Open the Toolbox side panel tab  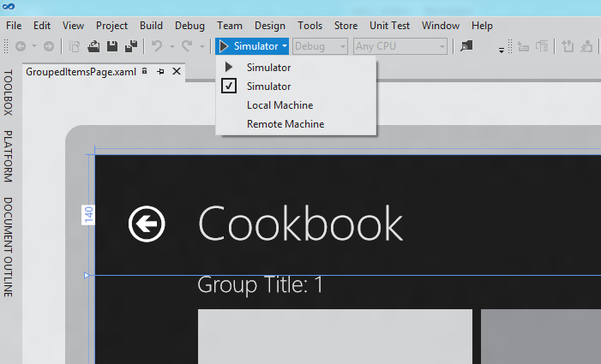point(8,92)
